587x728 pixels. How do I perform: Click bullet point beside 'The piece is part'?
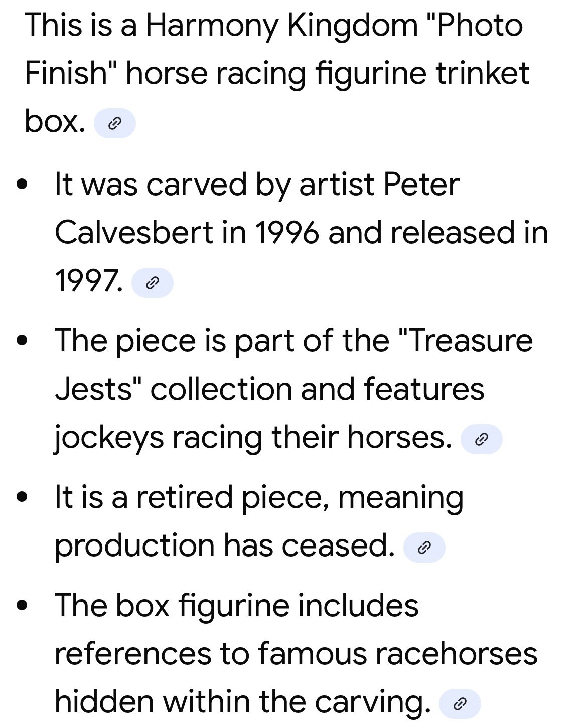(21, 341)
